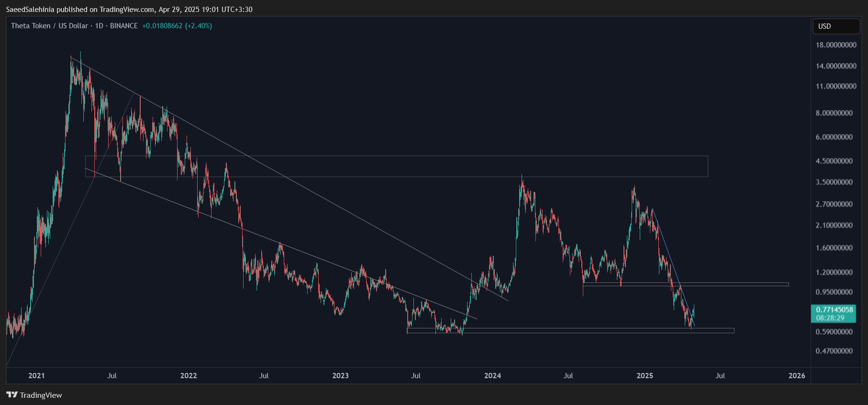Click the 2025 time axis label
Screen dimensions: 868x405
[645, 376]
